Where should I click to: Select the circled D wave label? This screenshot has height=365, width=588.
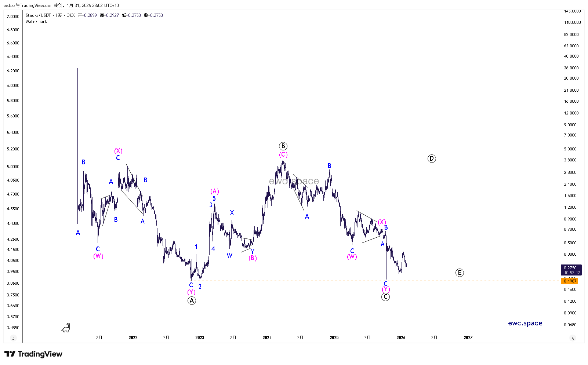tap(432, 158)
